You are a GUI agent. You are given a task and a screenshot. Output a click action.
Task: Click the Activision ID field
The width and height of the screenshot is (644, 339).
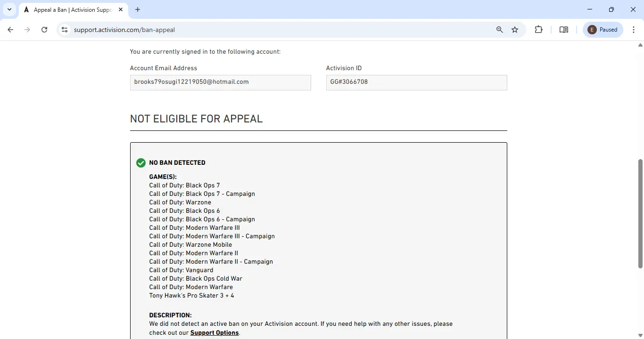pos(417,82)
